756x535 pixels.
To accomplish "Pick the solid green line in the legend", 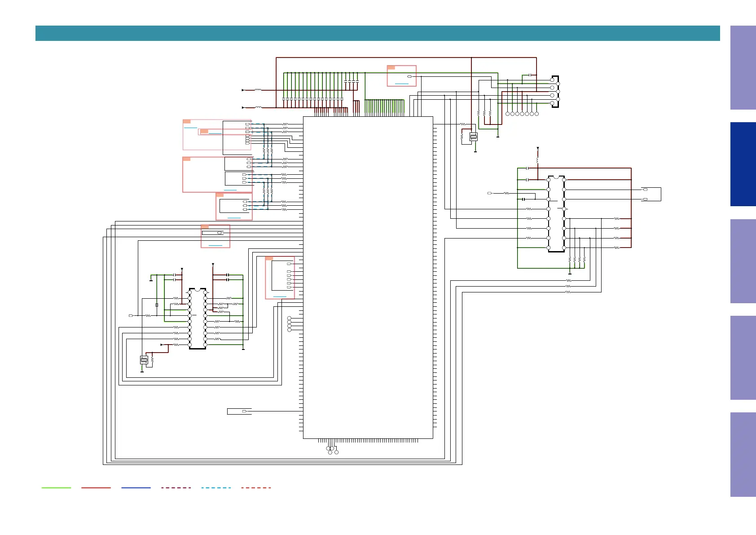I will (x=56, y=487).
